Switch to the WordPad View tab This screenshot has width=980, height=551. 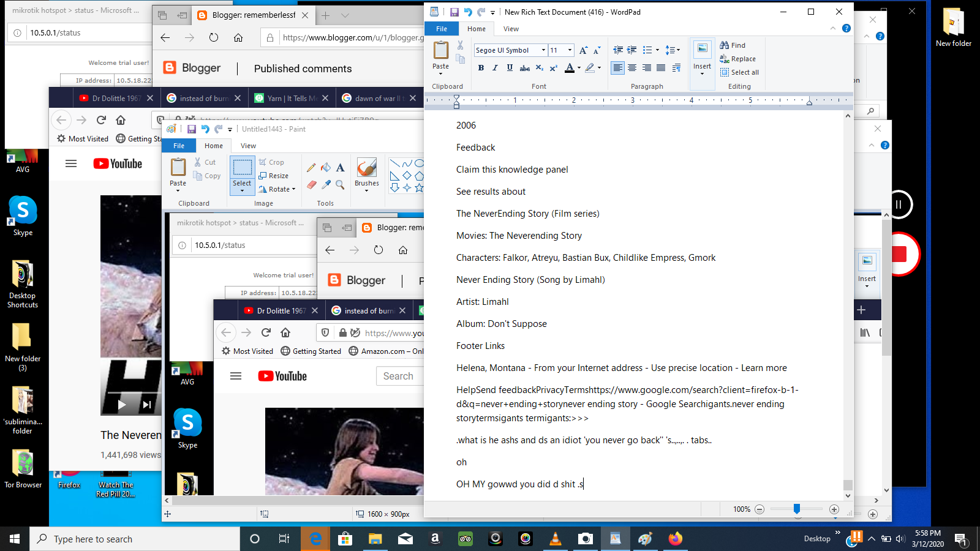pos(511,29)
